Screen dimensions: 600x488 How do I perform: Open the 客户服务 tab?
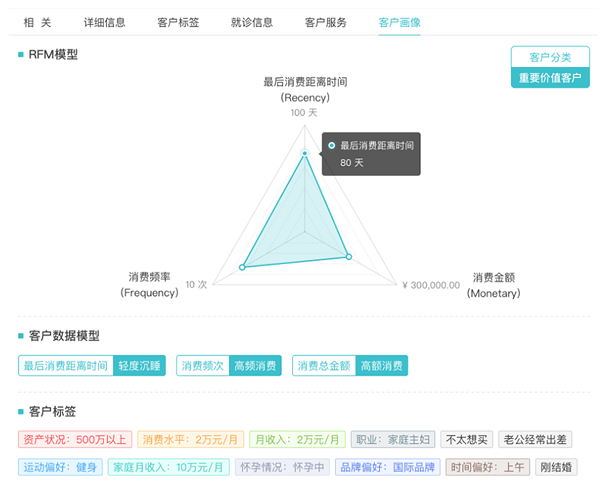[x=325, y=22]
